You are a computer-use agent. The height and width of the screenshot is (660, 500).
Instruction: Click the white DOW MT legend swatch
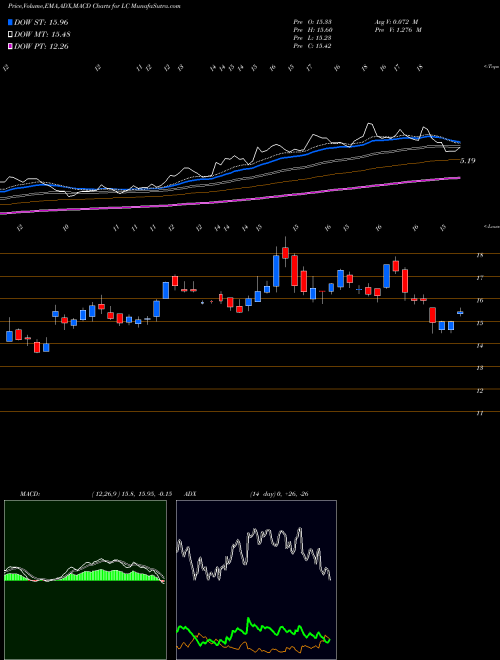(10, 35)
